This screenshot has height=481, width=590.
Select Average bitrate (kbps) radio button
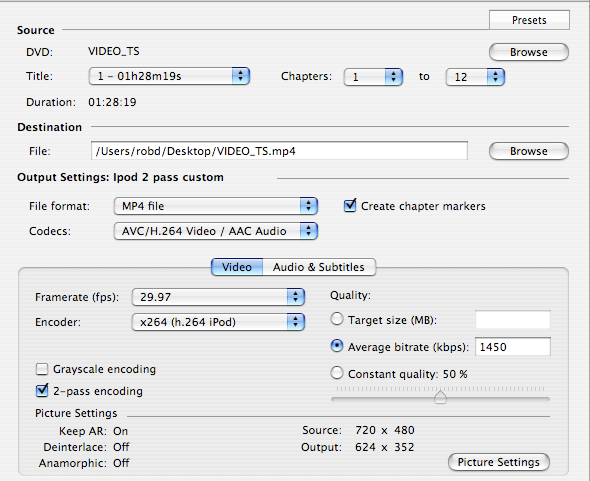pyautogui.click(x=337, y=346)
